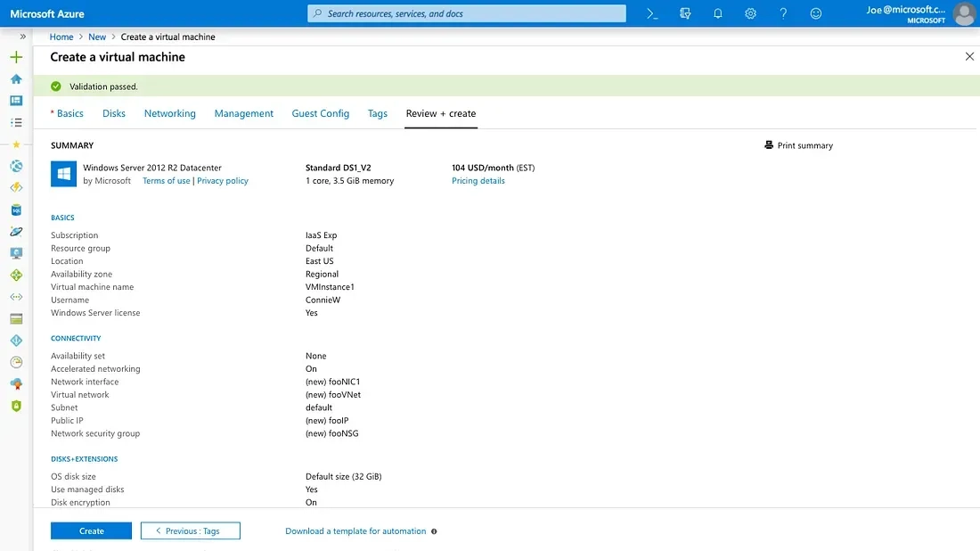
Task: Click in the Search resources field
Action: [x=466, y=13]
